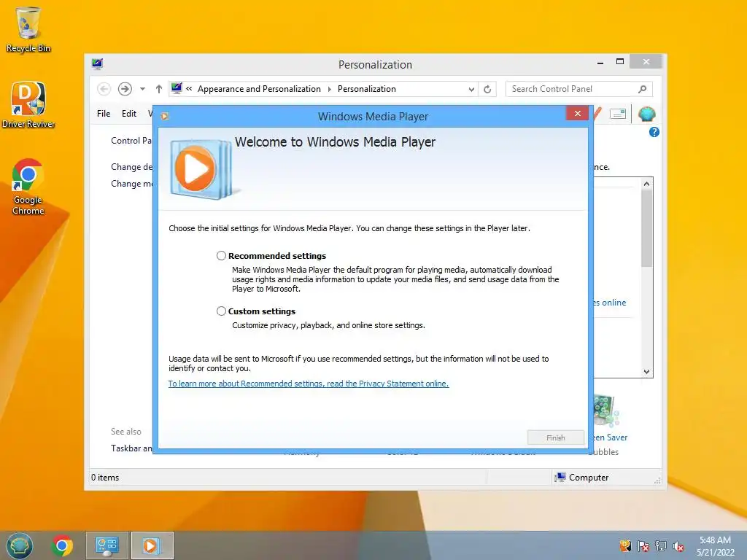
Task: Go up one level in Control Panel
Action: click(158, 89)
